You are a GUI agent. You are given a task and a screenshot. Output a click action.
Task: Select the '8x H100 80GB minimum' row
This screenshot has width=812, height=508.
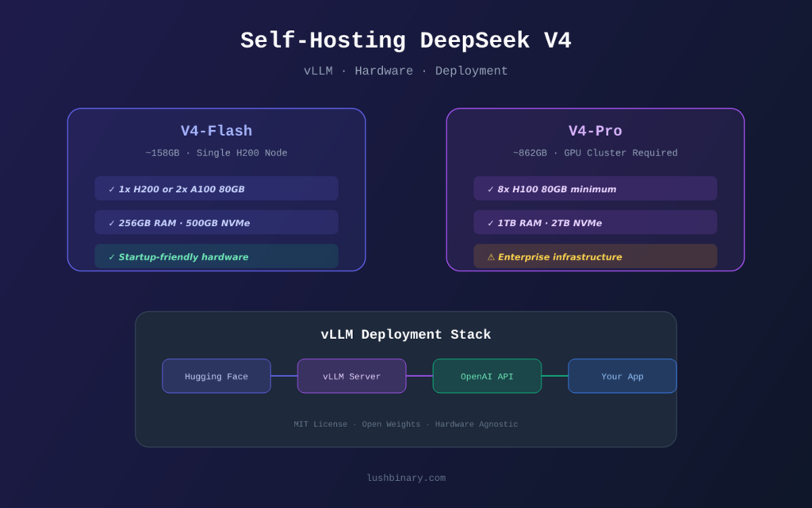(x=595, y=189)
